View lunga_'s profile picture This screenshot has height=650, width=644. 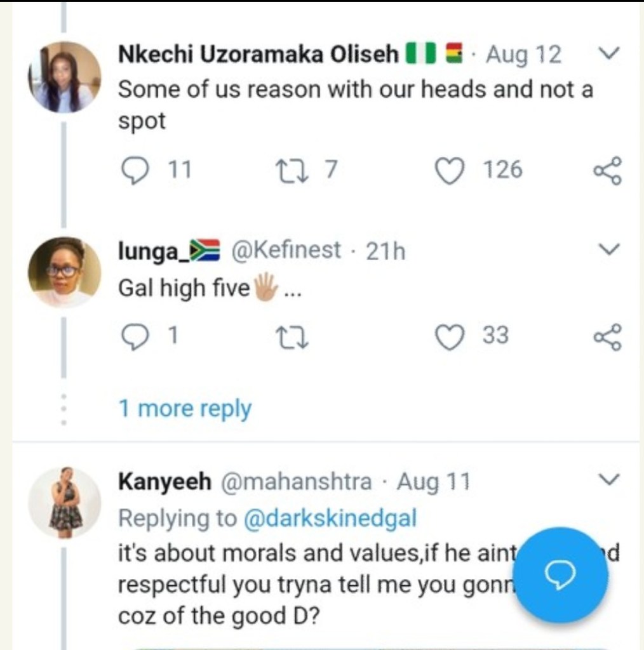coord(64,272)
